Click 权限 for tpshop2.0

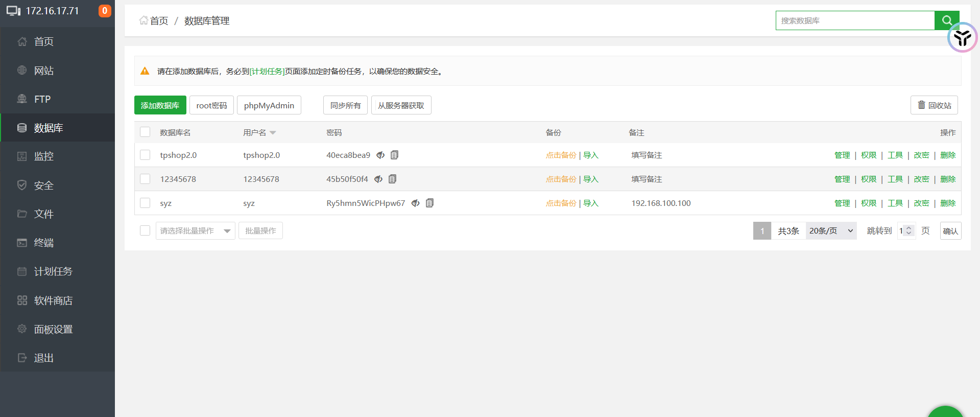[869, 155]
